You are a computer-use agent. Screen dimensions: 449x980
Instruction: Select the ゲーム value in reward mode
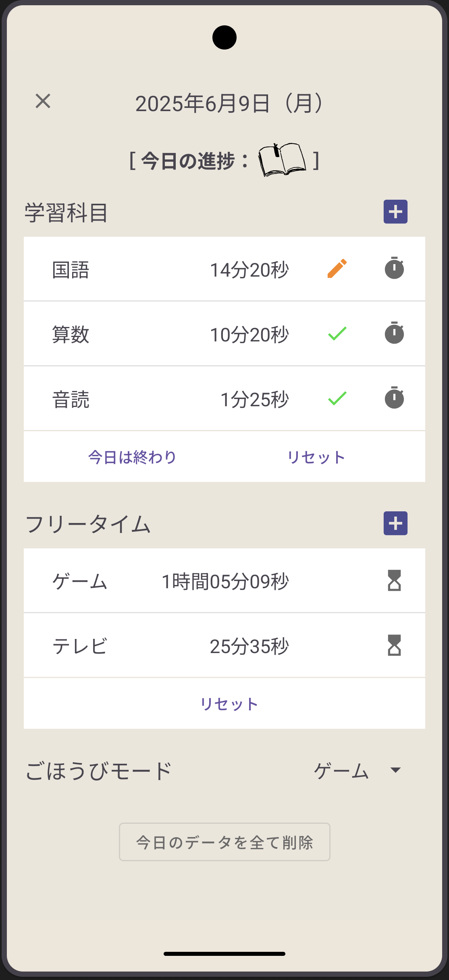[341, 771]
